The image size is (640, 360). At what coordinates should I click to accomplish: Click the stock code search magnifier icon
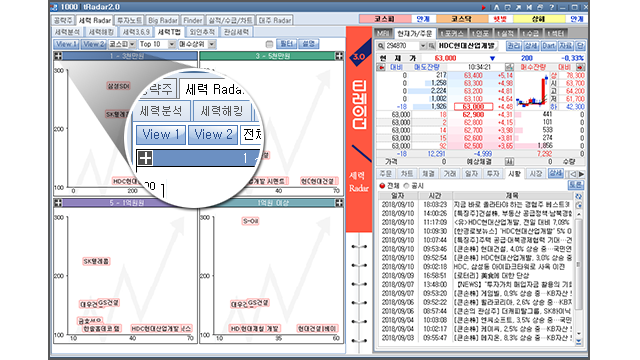[381, 46]
